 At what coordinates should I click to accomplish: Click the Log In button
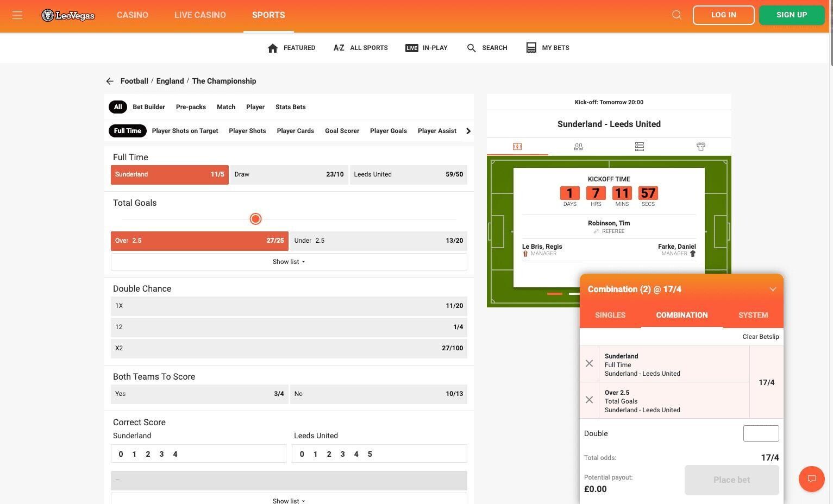(x=724, y=15)
